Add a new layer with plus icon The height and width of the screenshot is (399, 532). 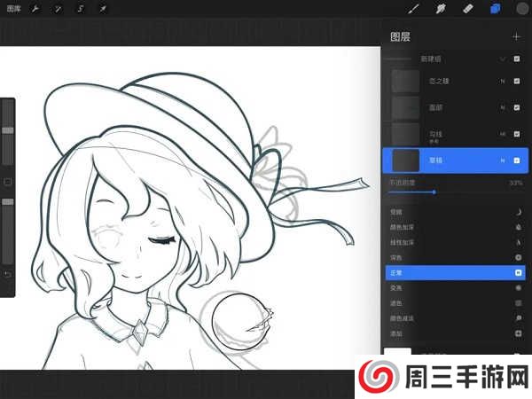516,36
